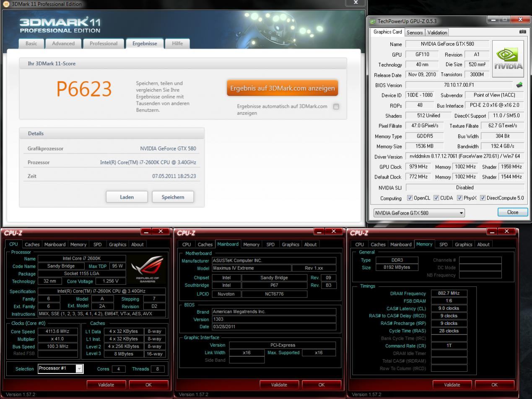
Task: Switch to the Basic tab in 3DMark
Action: click(x=31, y=43)
